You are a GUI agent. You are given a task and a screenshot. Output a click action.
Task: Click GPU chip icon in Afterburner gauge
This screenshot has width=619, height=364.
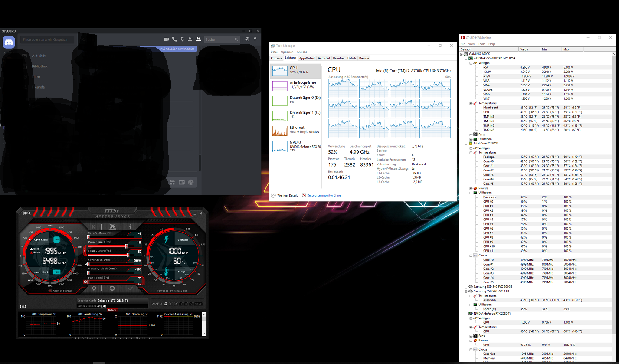click(56, 239)
